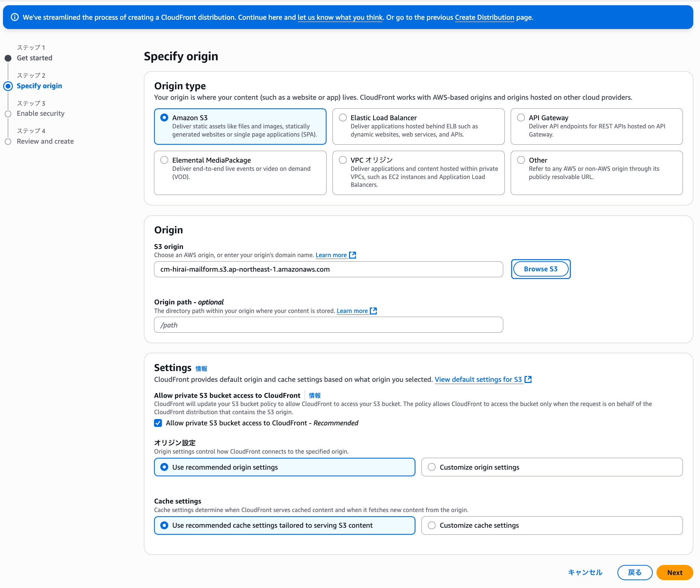Open step 4 Review and create
This screenshot has height=588, width=700.
pos(45,141)
